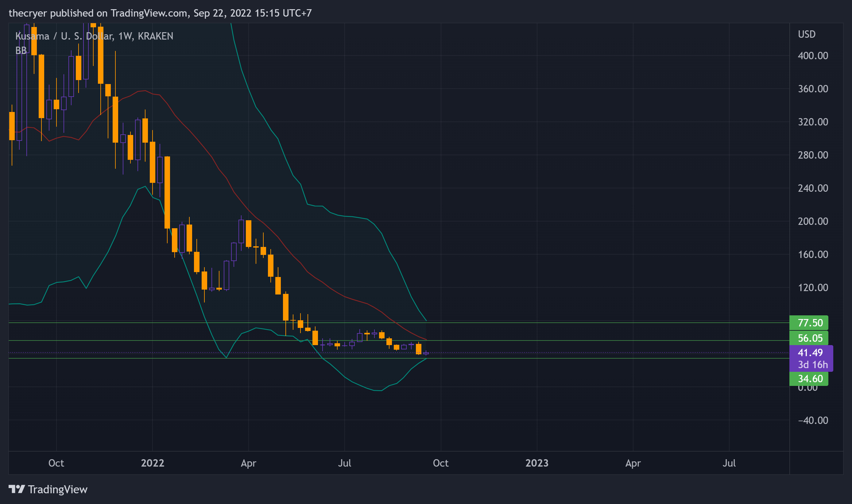Click the TradingView logo icon
This screenshot has height=504, width=852.
(17, 489)
